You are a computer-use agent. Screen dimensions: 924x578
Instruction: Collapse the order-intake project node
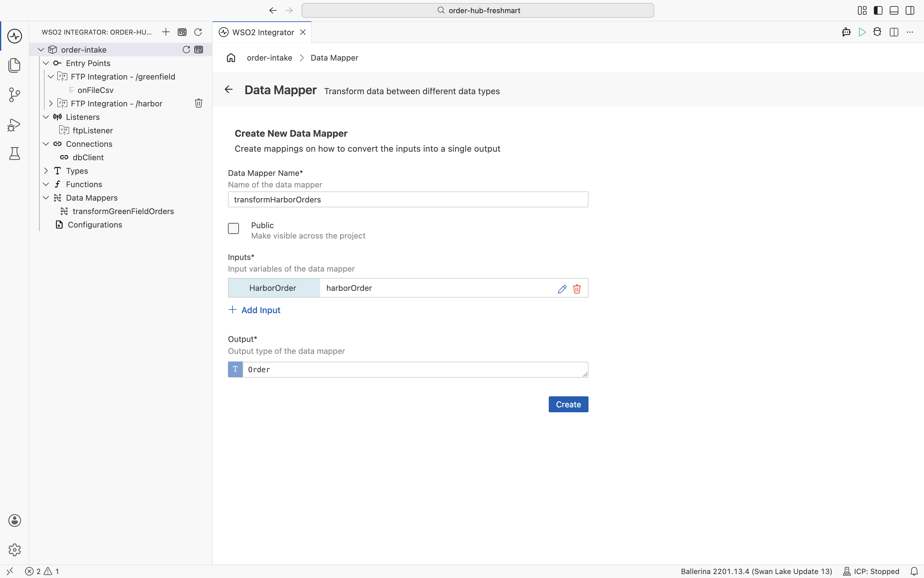tap(41, 50)
